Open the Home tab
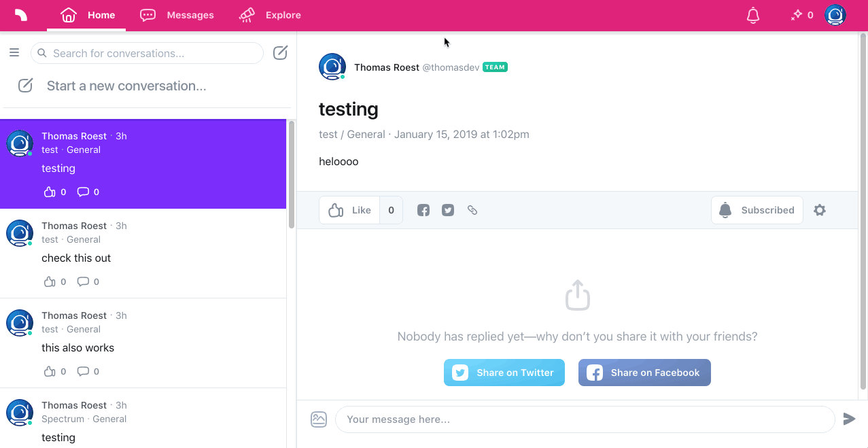 tap(86, 15)
